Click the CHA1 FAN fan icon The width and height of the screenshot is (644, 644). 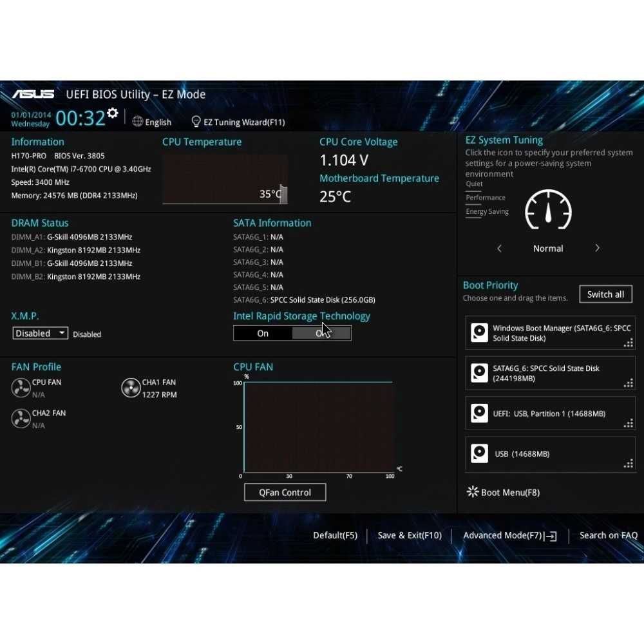131,388
